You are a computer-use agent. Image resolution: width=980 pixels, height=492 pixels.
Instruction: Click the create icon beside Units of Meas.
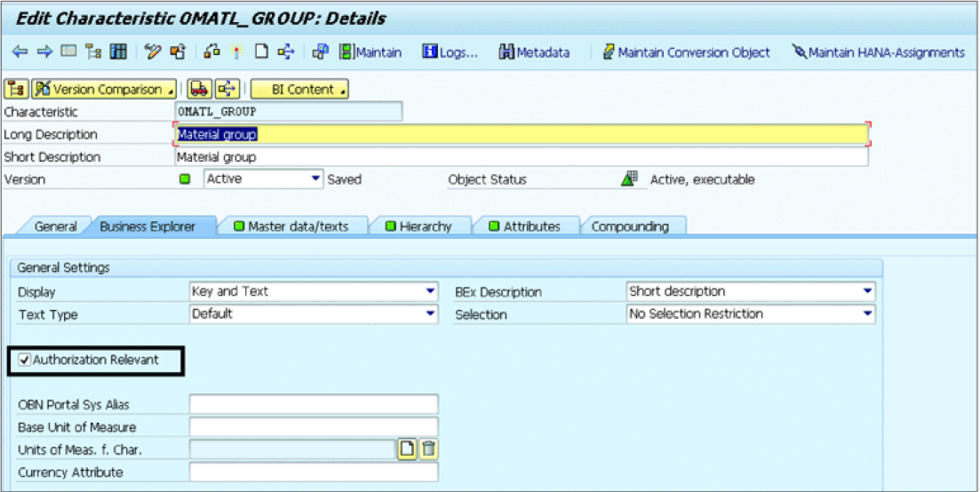point(407,449)
